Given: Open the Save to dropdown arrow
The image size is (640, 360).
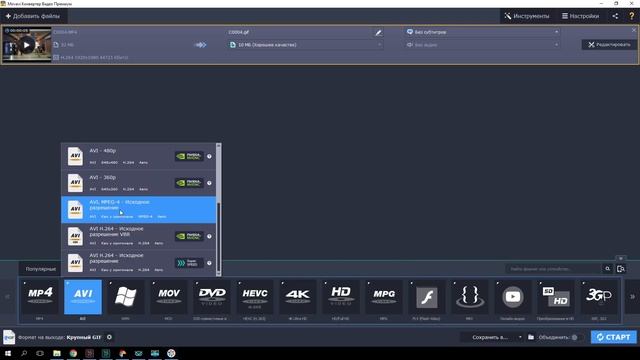Looking at the screenshot, I should [520, 337].
